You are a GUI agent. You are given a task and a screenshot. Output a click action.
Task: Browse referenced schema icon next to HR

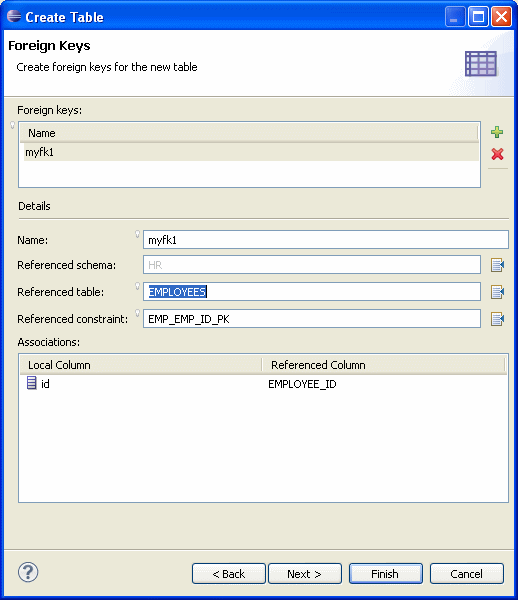click(497, 265)
